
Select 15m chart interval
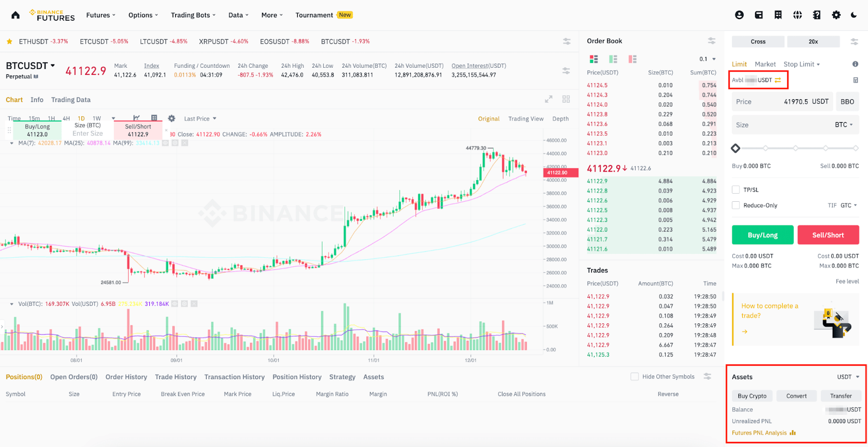[34, 118]
